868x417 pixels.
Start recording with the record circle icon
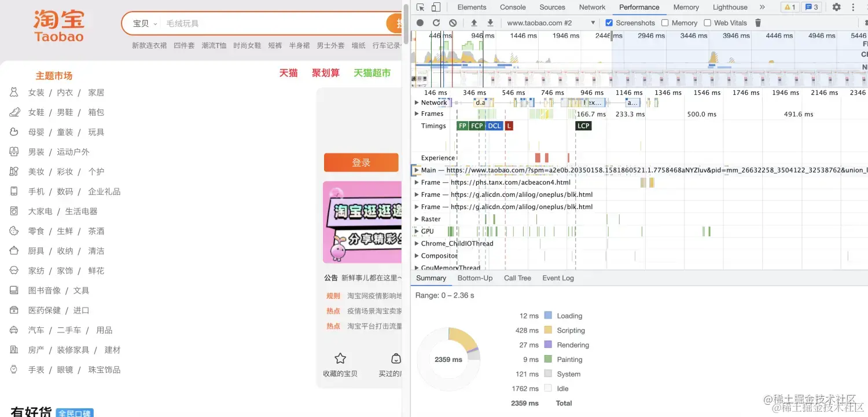(x=420, y=23)
